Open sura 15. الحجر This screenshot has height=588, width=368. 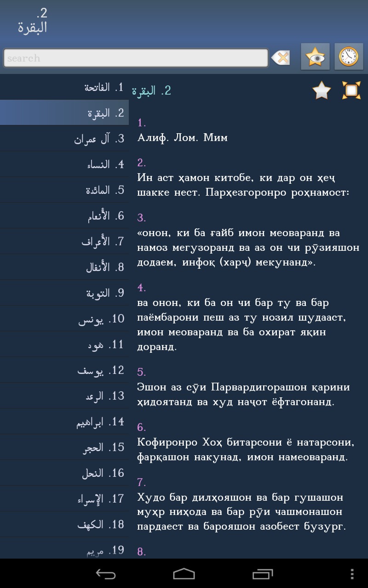(x=64, y=447)
